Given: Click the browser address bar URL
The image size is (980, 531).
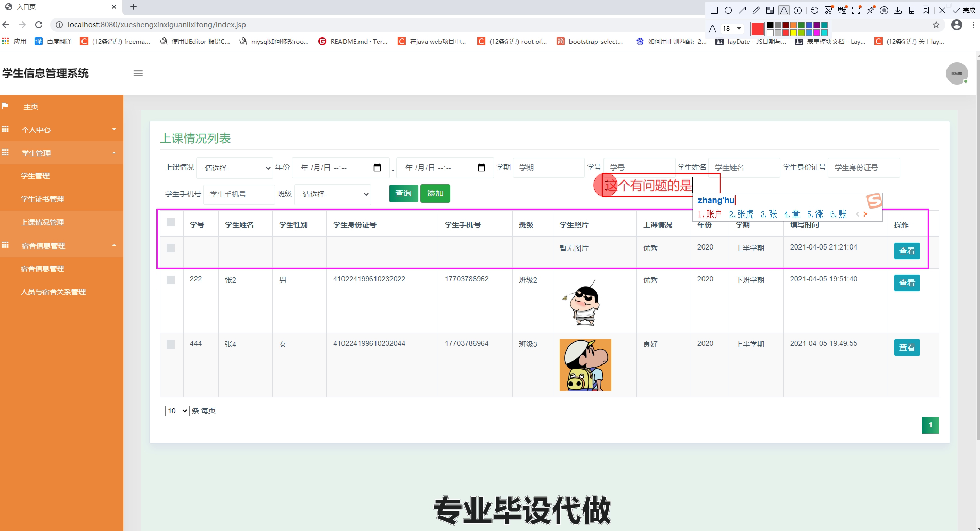Looking at the screenshot, I should 156,25.
